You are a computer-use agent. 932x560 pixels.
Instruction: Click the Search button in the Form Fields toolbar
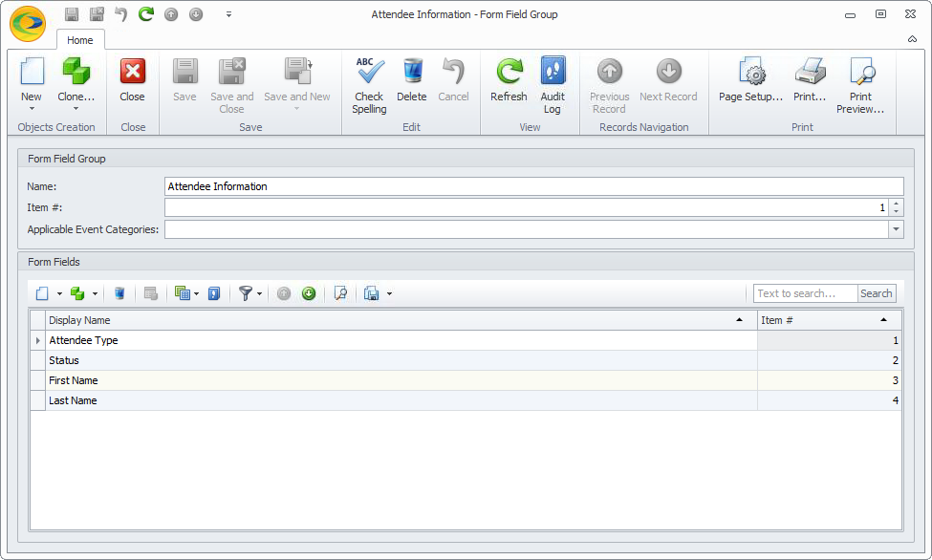[877, 293]
